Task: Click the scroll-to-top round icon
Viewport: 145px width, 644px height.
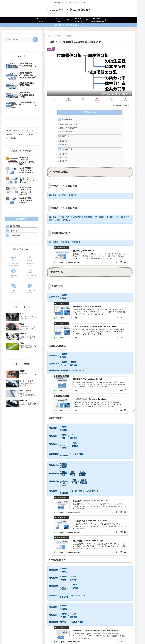Action: [134, 410]
